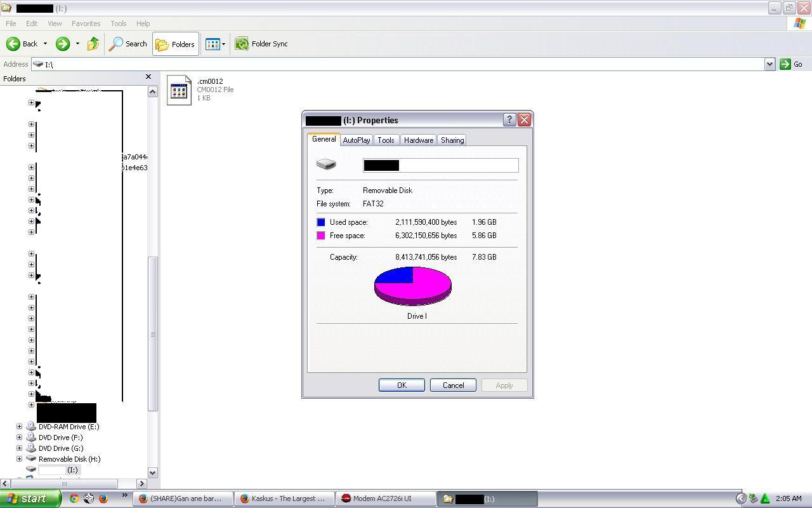Viewport: 812px width, 508px height.
Task: Click the Folders pane vertical scrollbar thumb
Action: [152, 334]
